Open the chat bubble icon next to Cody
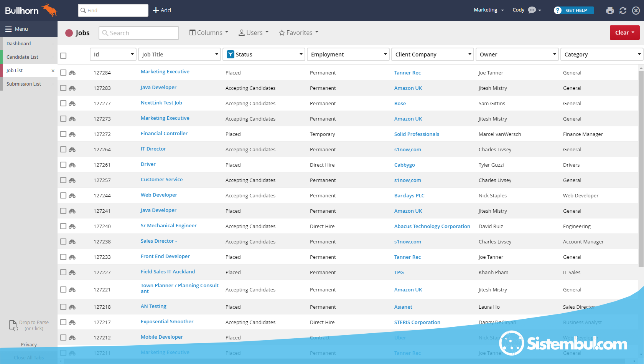The image size is (644, 364). click(532, 10)
